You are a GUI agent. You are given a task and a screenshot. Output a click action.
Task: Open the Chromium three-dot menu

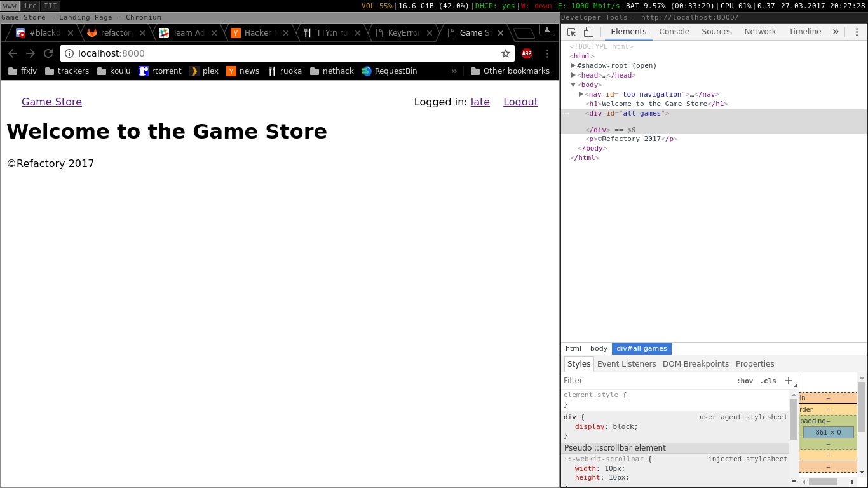pyautogui.click(x=547, y=53)
